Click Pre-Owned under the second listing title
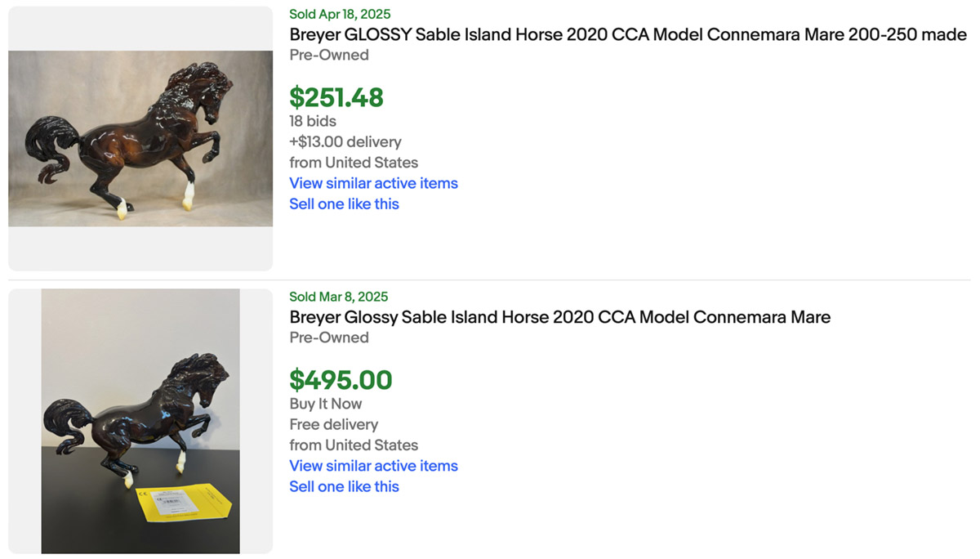The image size is (980, 559). click(328, 338)
